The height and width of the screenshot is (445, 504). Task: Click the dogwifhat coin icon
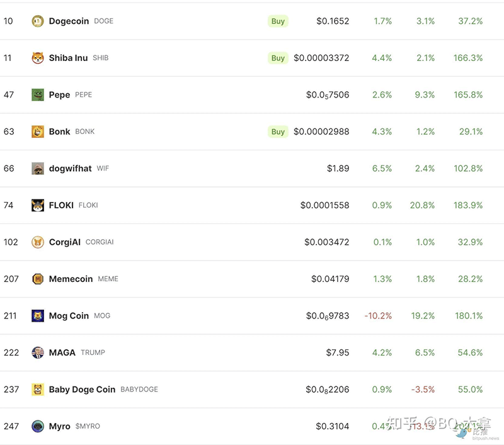[x=38, y=169]
